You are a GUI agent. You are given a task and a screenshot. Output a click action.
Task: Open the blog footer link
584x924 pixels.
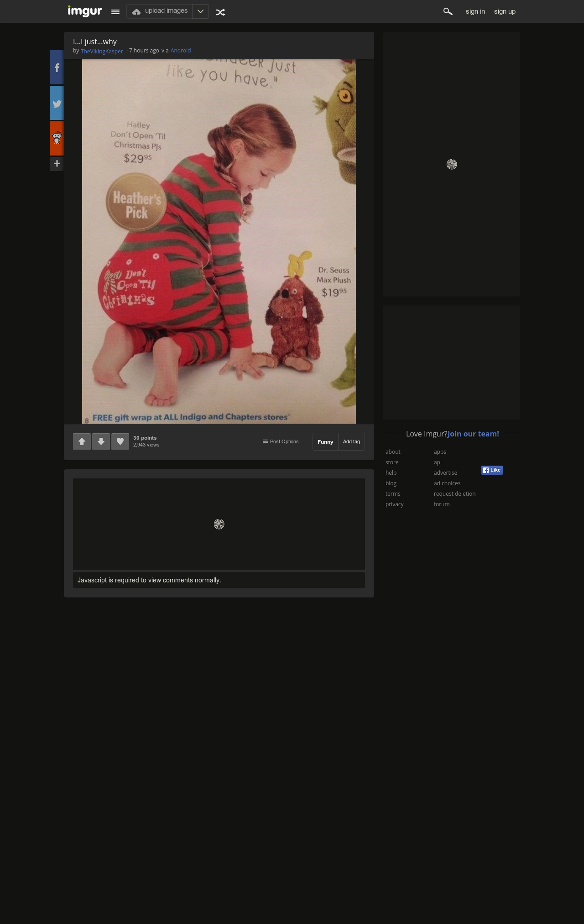(391, 483)
